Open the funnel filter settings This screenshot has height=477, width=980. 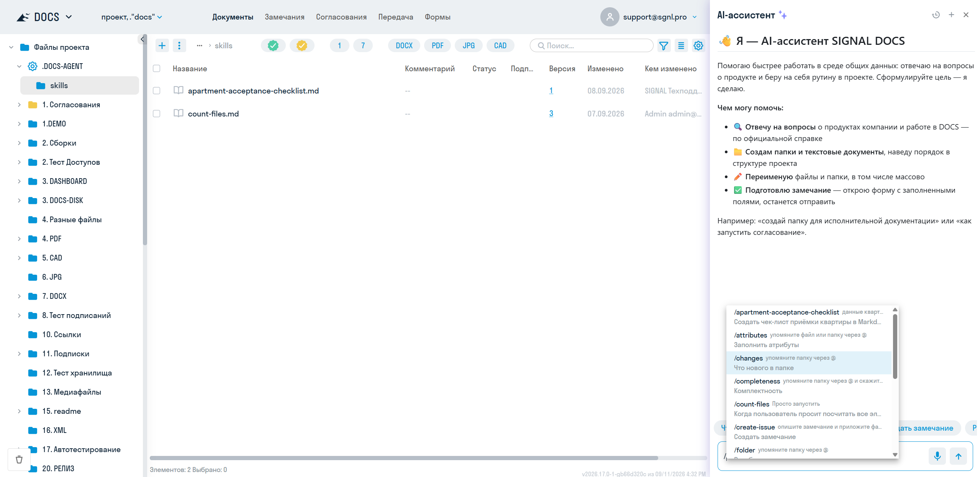(663, 46)
